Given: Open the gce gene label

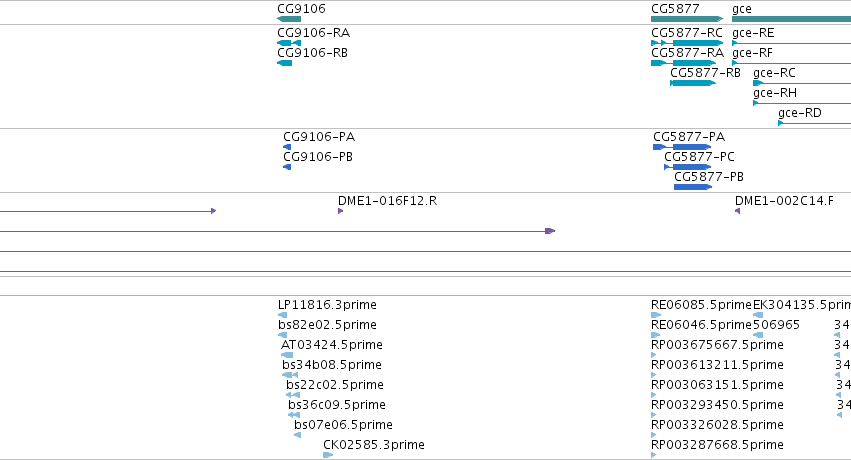Looking at the screenshot, I should click(741, 9).
